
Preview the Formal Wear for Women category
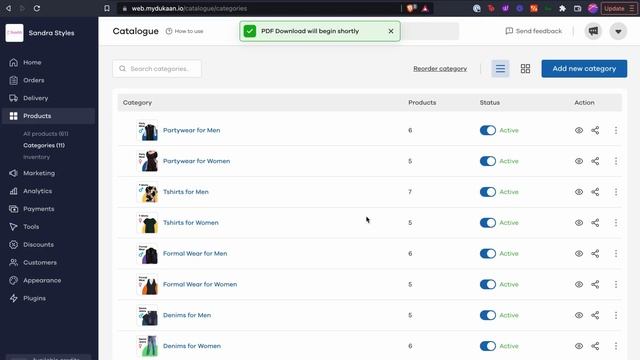click(579, 284)
